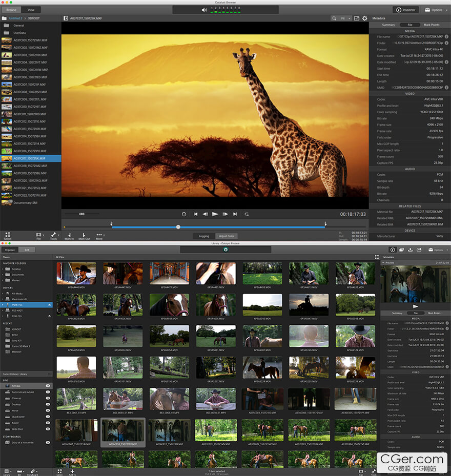Viewport: 451px width, 476px height.
Task: Toggle full screen preview icon in Catalyst Browse
Action: (x=357, y=18)
